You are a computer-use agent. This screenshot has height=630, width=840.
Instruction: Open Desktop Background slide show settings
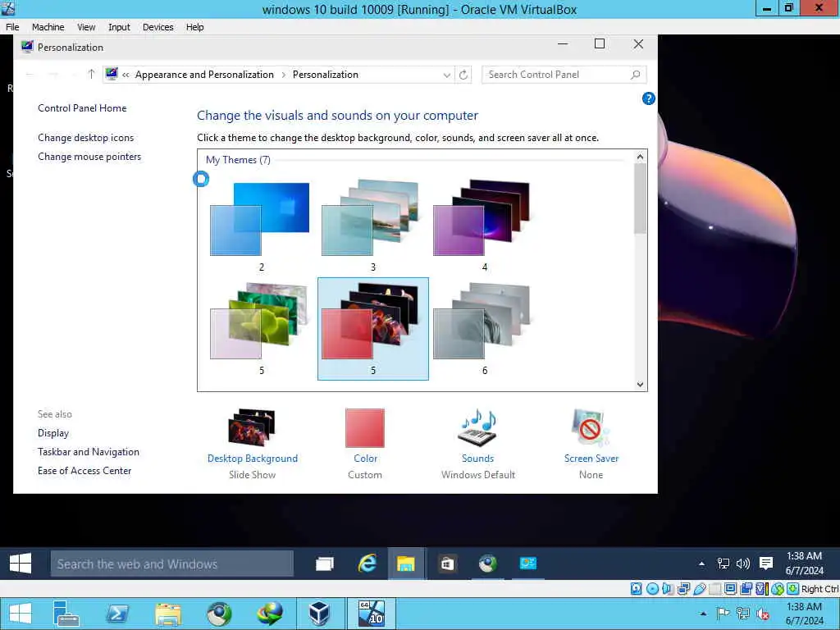pos(252,427)
